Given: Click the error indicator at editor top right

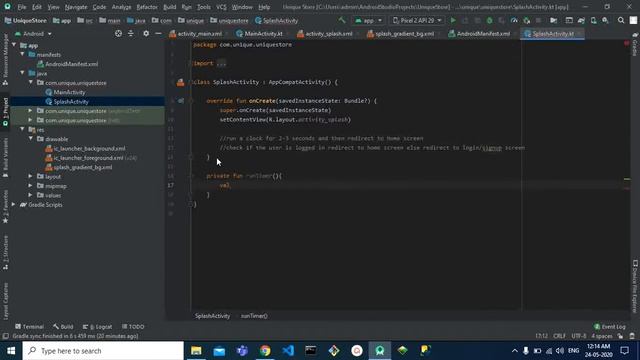Looking at the screenshot, I should tap(627, 43).
